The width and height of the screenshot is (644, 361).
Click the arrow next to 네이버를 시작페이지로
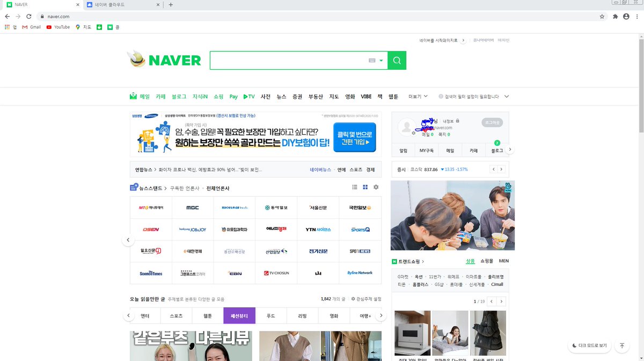click(x=463, y=40)
